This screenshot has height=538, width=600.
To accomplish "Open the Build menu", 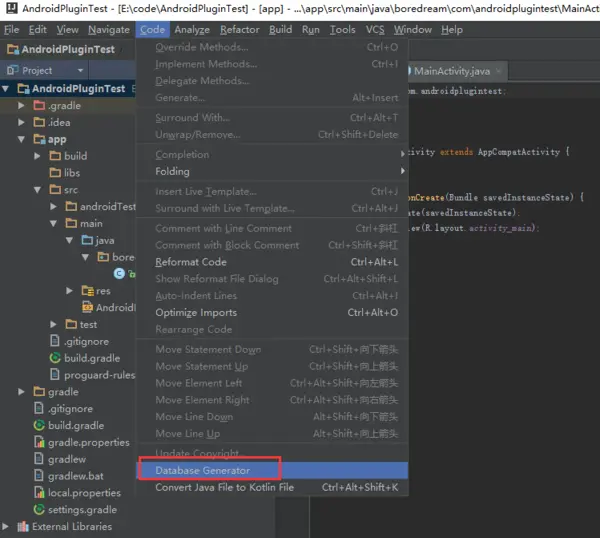I will click(280, 29).
